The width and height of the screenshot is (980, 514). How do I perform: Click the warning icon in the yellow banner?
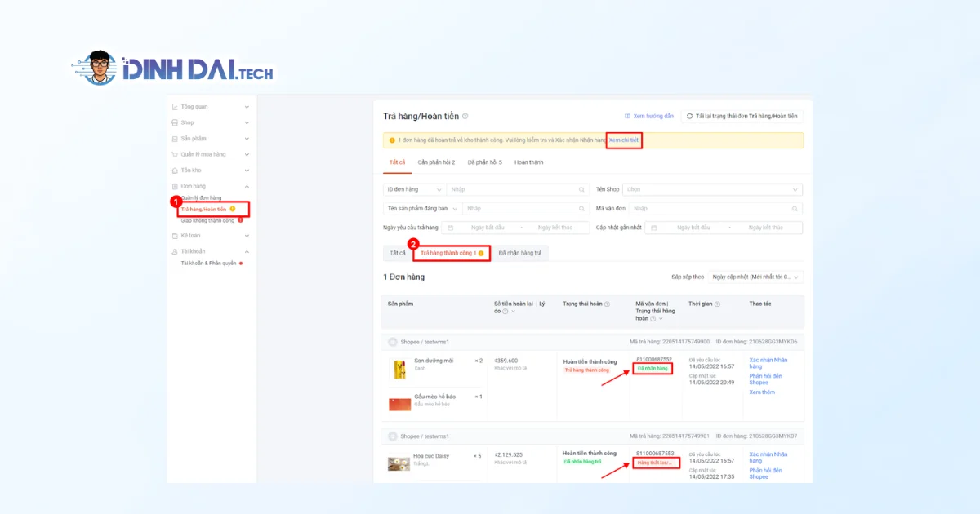pos(392,140)
